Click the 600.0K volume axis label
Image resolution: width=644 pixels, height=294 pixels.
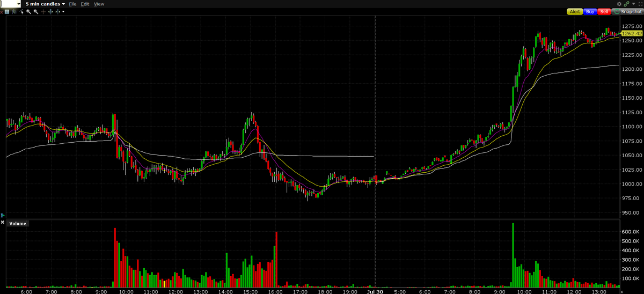pyautogui.click(x=631, y=231)
